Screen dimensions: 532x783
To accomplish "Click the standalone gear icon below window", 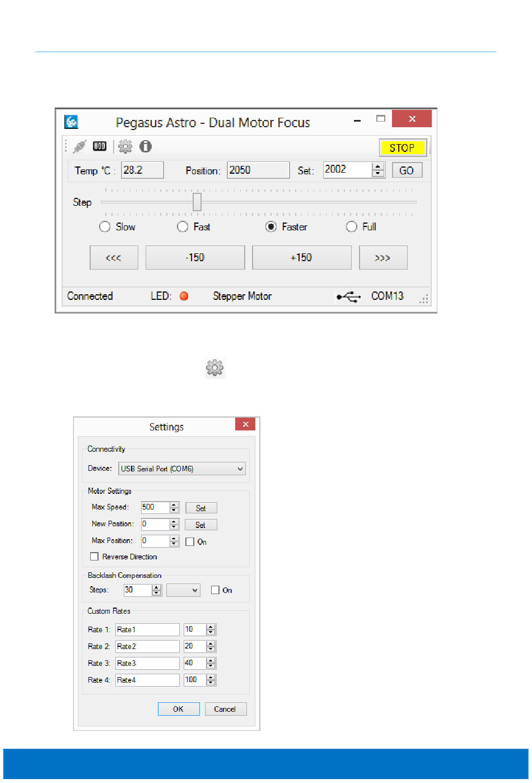I will coord(215,368).
